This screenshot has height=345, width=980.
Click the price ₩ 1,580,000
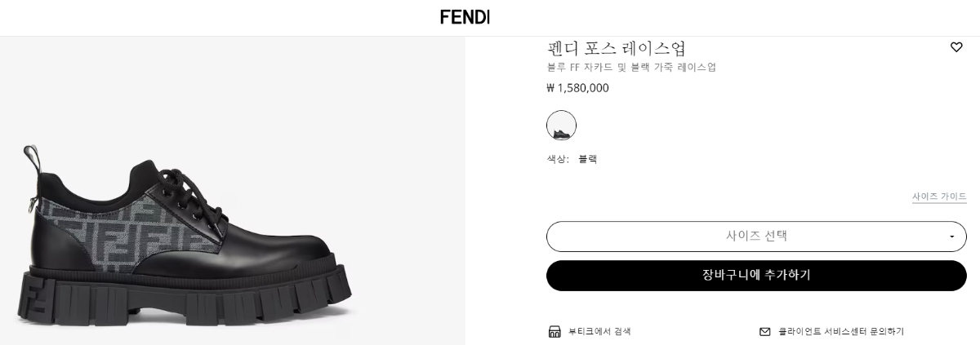577,88
